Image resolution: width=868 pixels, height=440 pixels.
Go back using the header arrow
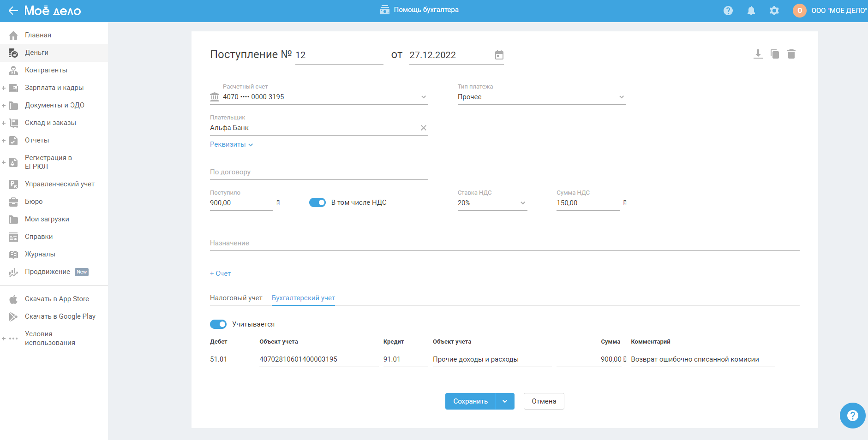[13, 11]
